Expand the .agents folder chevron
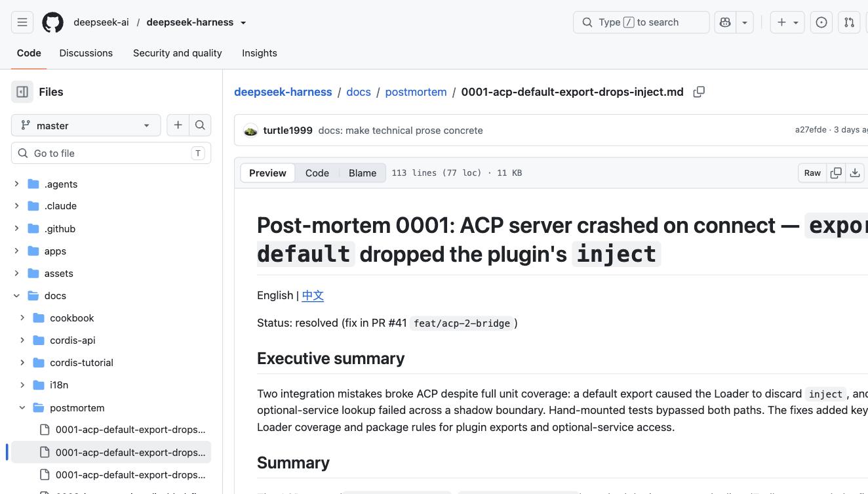This screenshot has width=868, height=494. click(16, 184)
